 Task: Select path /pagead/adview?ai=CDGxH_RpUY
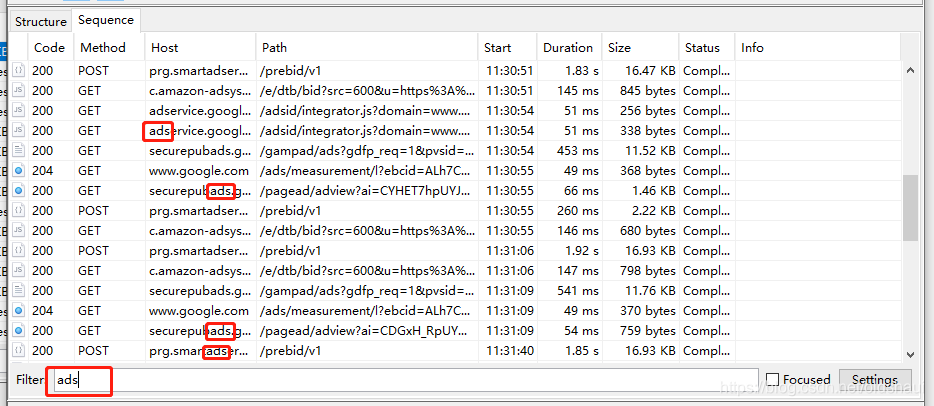point(368,330)
